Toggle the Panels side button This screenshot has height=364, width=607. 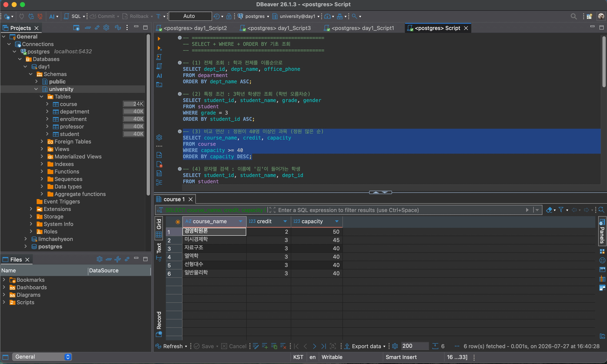tap(602, 231)
